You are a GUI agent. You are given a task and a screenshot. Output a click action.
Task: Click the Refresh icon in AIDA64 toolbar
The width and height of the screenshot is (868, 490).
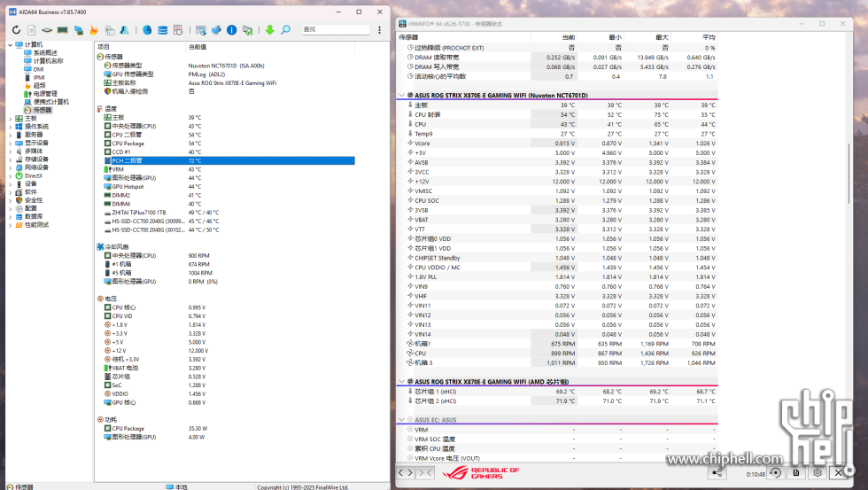pyautogui.click(x=16, y=30)
